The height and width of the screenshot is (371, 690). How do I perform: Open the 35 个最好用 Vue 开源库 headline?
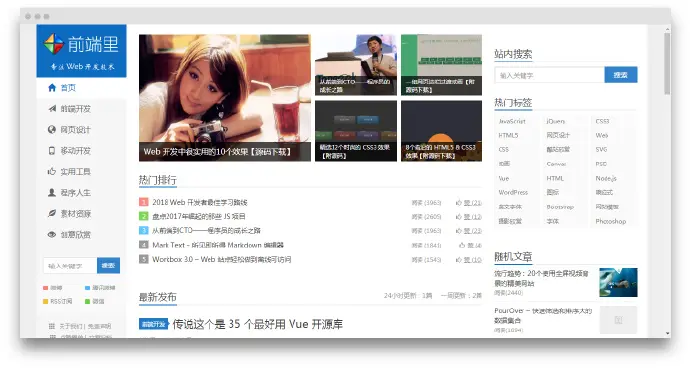click(x=257, y=324)
